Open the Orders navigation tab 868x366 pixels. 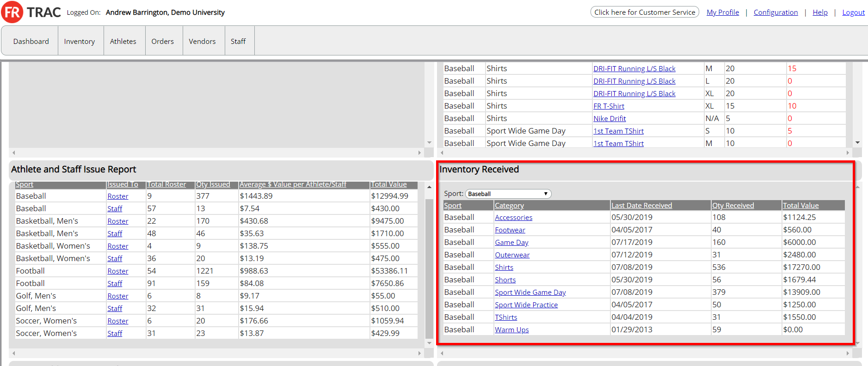[x=162, y=42]
